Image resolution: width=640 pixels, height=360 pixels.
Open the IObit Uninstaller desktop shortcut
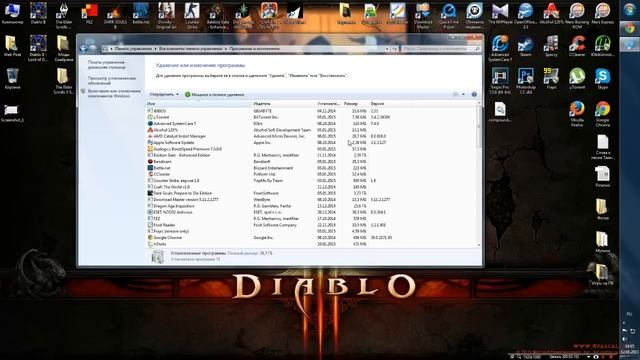pos(602,46)
